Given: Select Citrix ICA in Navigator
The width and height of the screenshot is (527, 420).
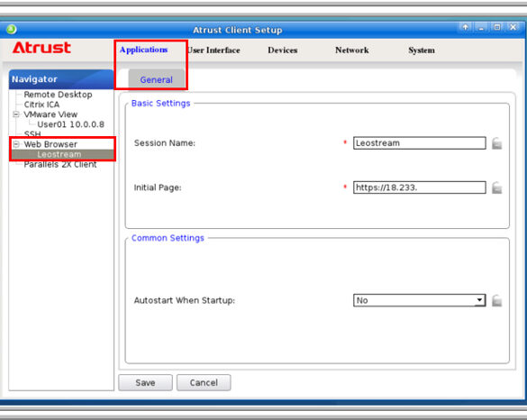Looking at the screenshot, I should (41, 105).
